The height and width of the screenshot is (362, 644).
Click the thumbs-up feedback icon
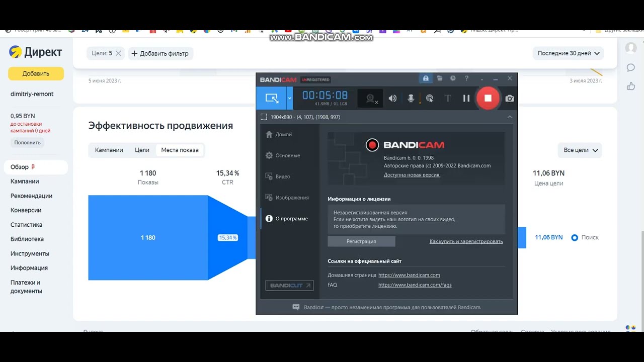[x=631, y=86]
